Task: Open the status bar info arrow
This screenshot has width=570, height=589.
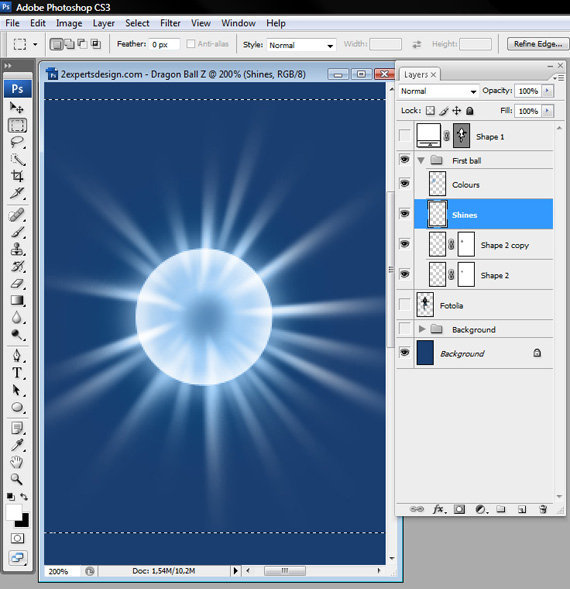Action: pyautogui.click(x=235, y=571)
